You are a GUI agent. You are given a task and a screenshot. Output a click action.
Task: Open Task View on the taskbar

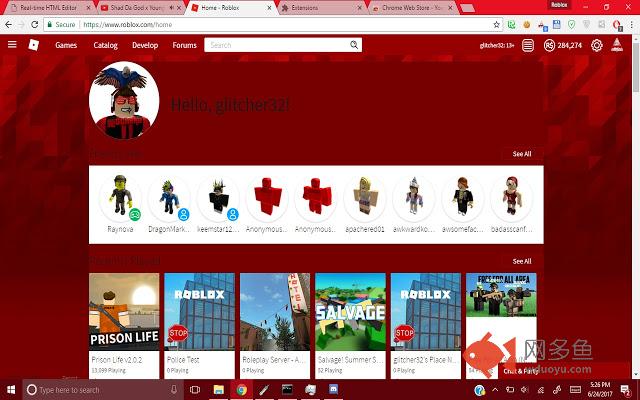pos(195,390)
